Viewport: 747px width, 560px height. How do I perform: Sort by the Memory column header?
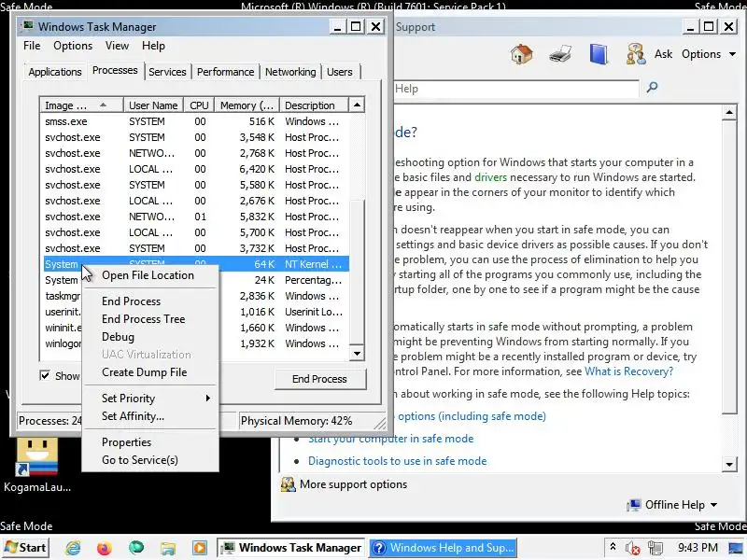247,105
